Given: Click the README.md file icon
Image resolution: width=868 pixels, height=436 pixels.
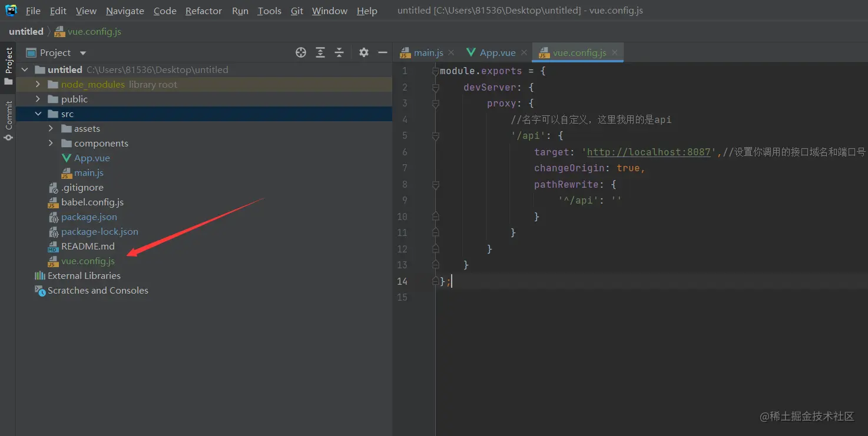Looking at the screenshot, I should point(54,247).
